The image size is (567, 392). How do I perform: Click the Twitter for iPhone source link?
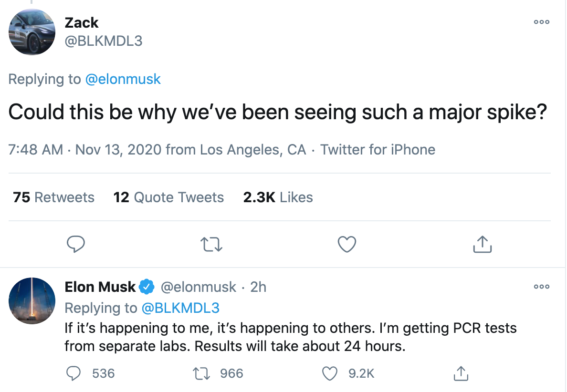378,150
